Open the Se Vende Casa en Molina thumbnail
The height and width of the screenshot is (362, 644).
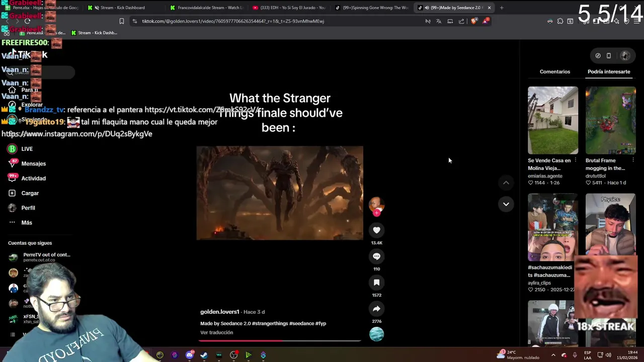click(553, 120)
